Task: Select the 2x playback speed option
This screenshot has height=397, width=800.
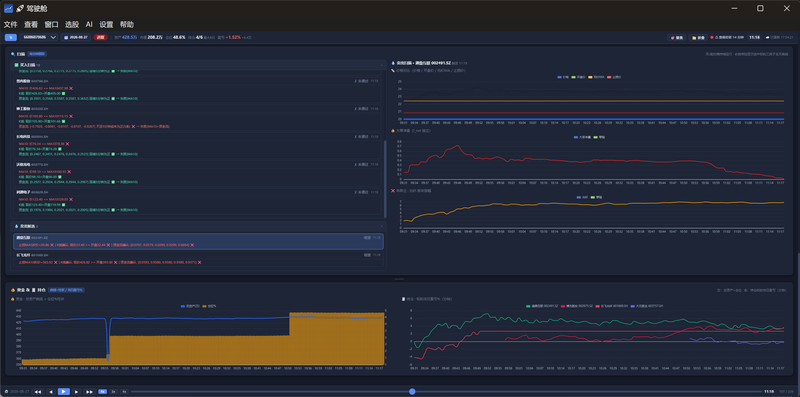Action: tap(113, 391)
